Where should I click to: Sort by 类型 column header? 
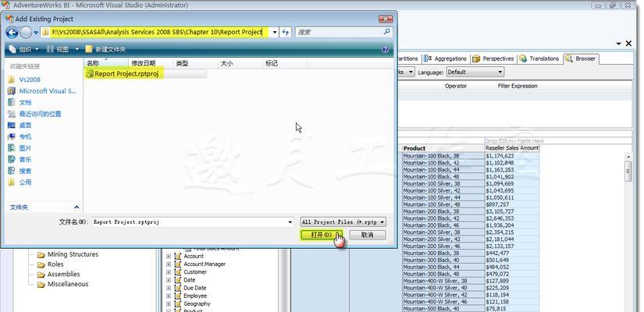195,63
